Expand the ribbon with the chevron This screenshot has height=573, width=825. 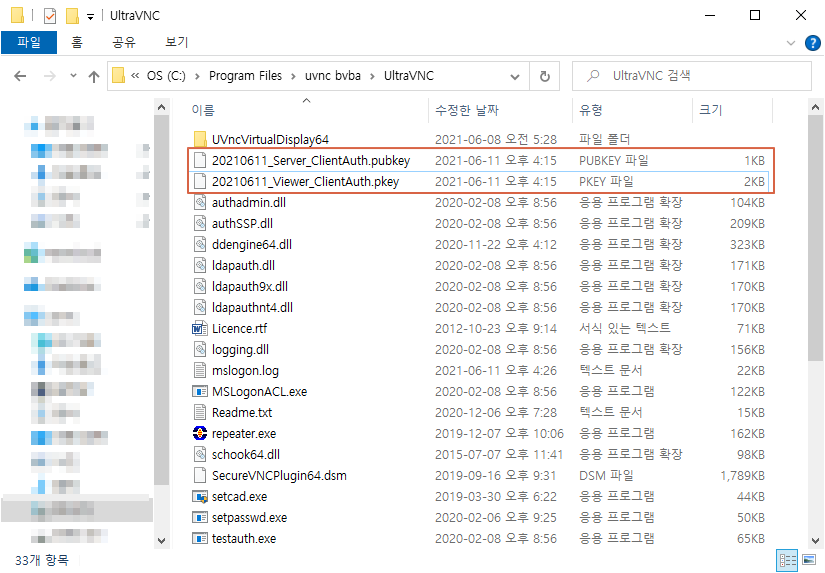click(791, 43)
